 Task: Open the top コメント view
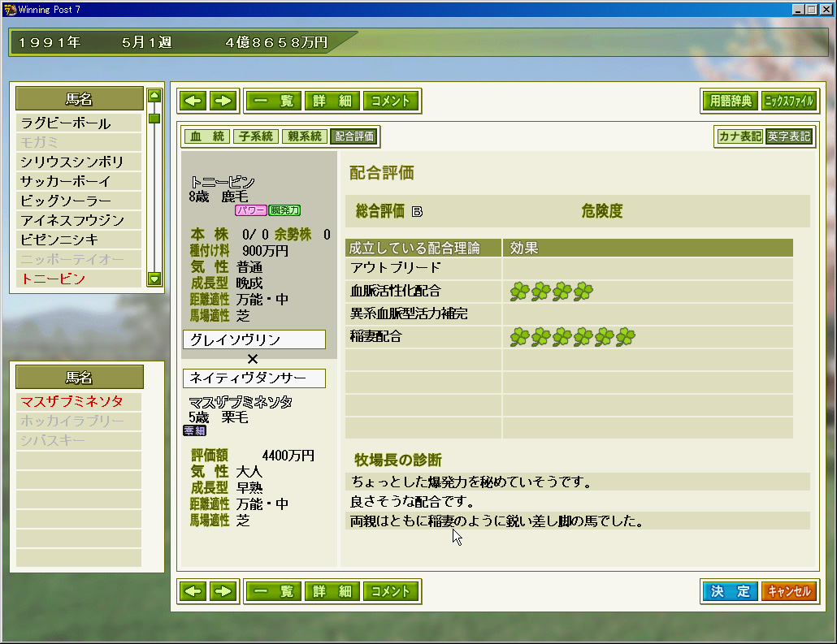pos(391,101)
